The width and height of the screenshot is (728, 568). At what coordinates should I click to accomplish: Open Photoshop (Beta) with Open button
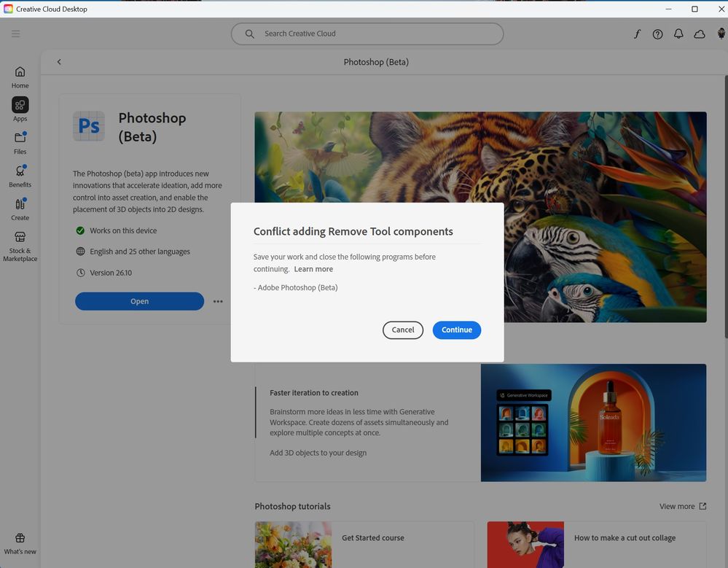pos(139,301)
